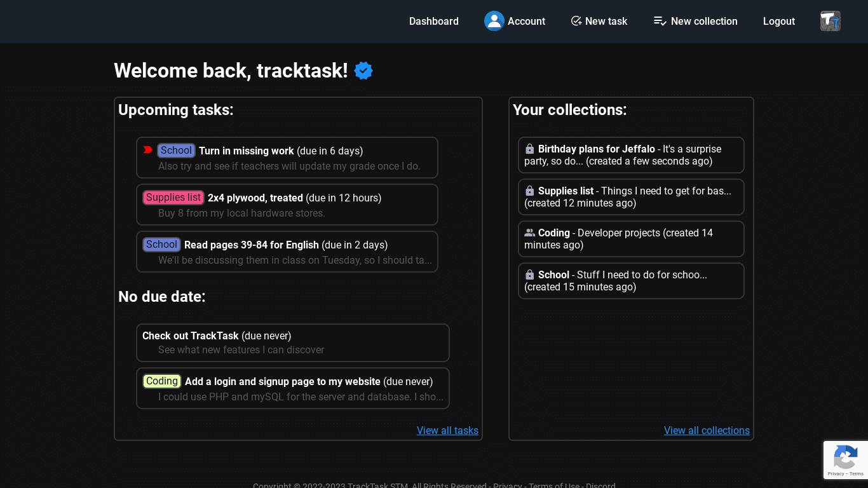The height and width of the screenshot is (488, 868).
Task: Click the School tag on Turn in missing work
Action: (x=176, y=151)
